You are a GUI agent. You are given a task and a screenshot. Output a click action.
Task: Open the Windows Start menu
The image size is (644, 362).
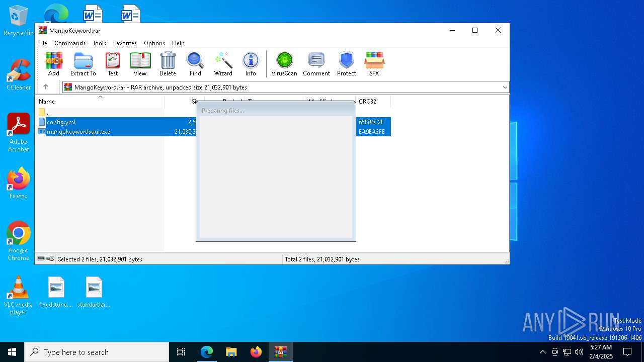pos(12,352)
